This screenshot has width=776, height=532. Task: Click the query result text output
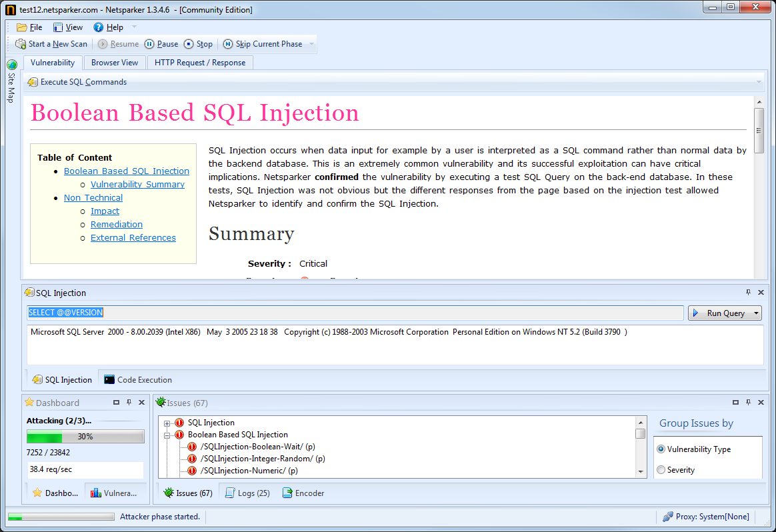click(x=329, y=332)
